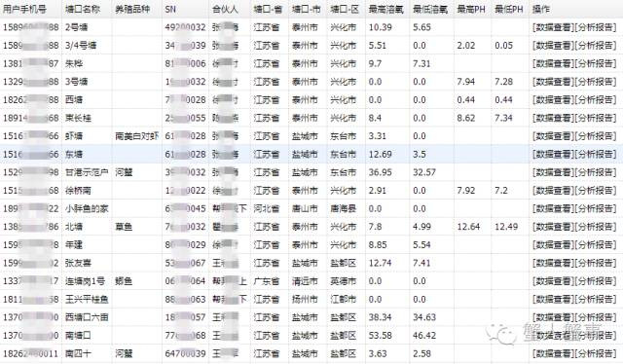Viewport: 623px width, 364px height.
Task: Click the 养殖品种 column header
Action: pyautogui.click(x=132, y=9)
